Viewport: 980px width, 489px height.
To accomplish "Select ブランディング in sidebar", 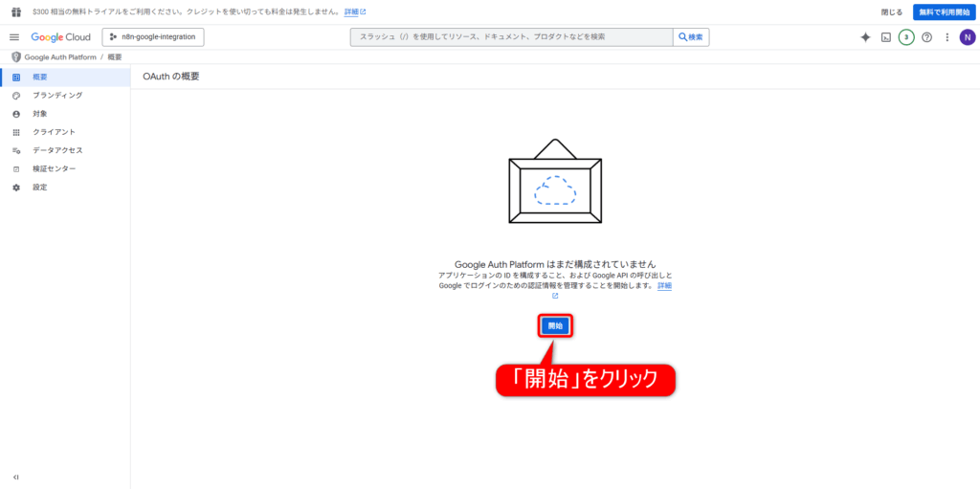I will [57, 96].
